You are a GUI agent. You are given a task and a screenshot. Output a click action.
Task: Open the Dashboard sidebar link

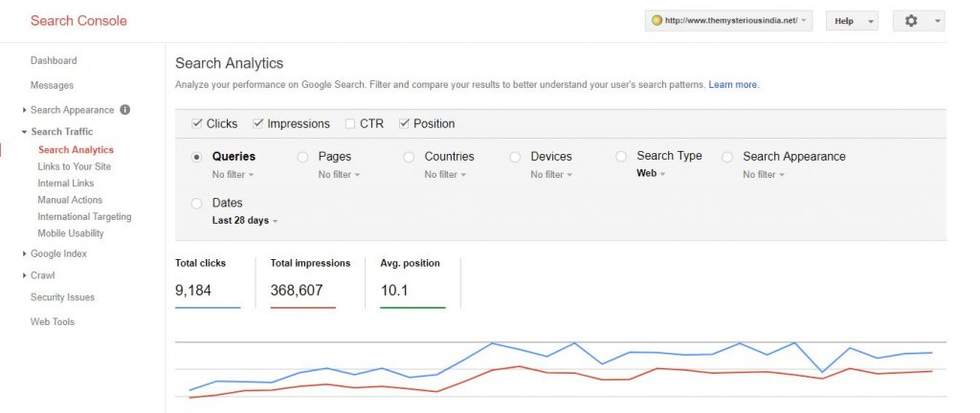click(54, 61)
